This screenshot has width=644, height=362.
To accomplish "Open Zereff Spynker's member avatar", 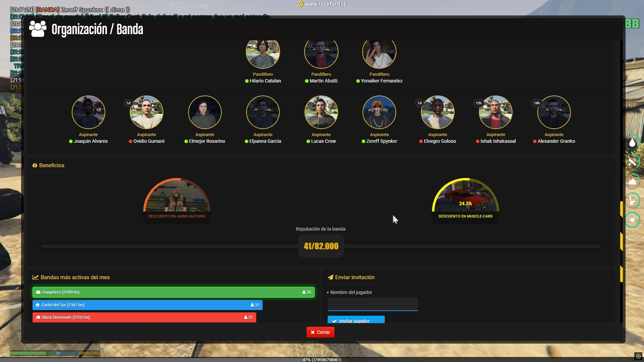I will (x=379, y=112).
